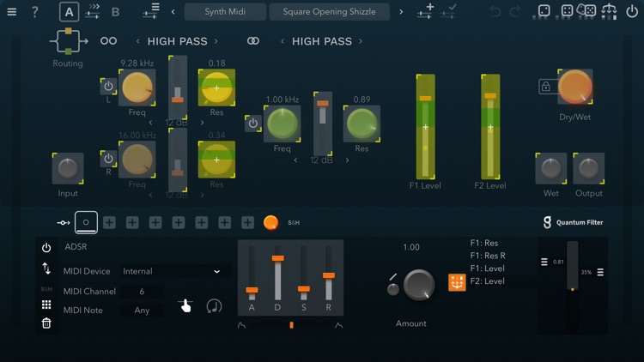Click four-dot dice randomize icon
This screenshot has width=644, height=362.
point(567,11)
